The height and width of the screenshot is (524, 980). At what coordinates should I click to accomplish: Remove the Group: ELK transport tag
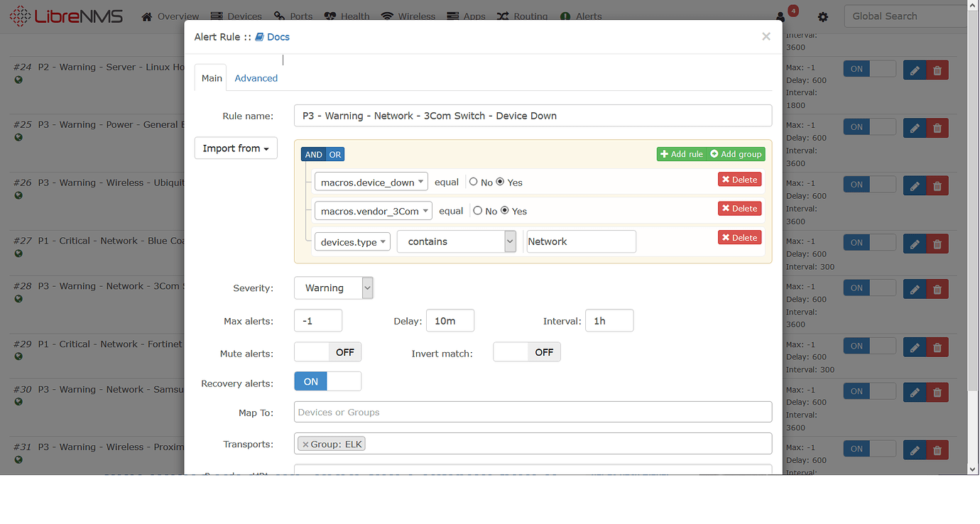pyautogui.click(x=305, y=444)
